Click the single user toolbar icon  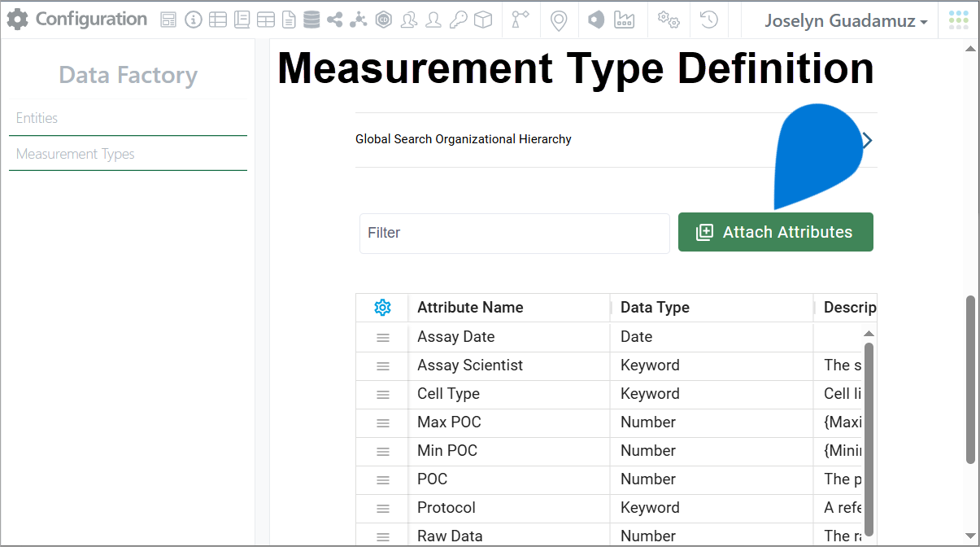pos(433,20)
